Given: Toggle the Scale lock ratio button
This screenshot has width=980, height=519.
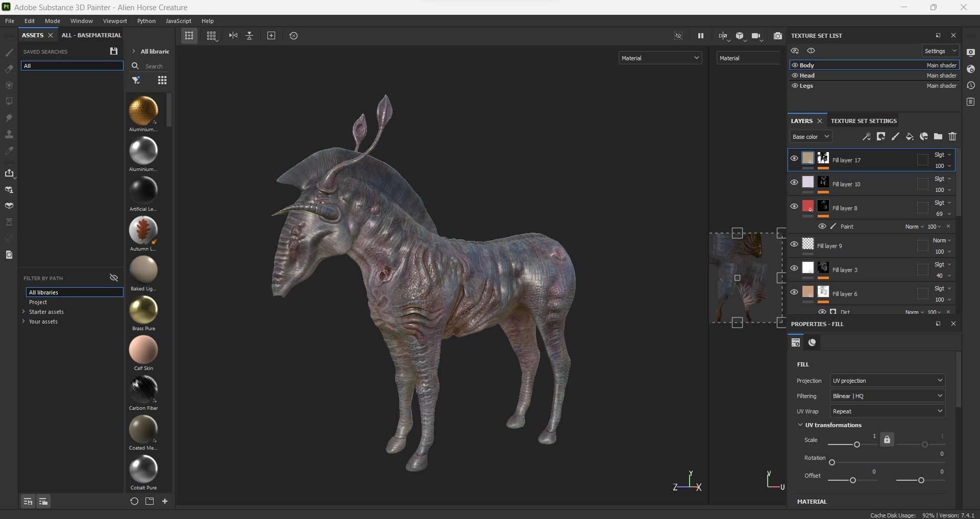Looking at the screenshot, I should (x=887, y=440).
